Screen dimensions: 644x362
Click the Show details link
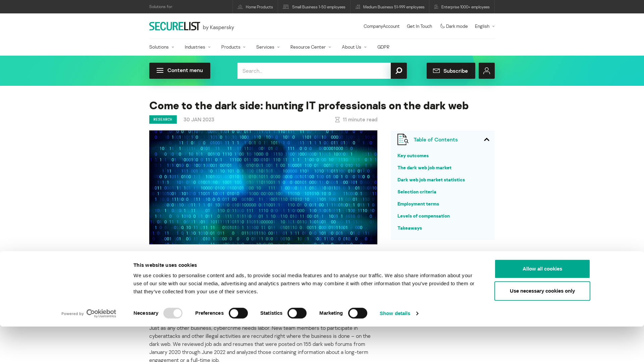[398, 313]
